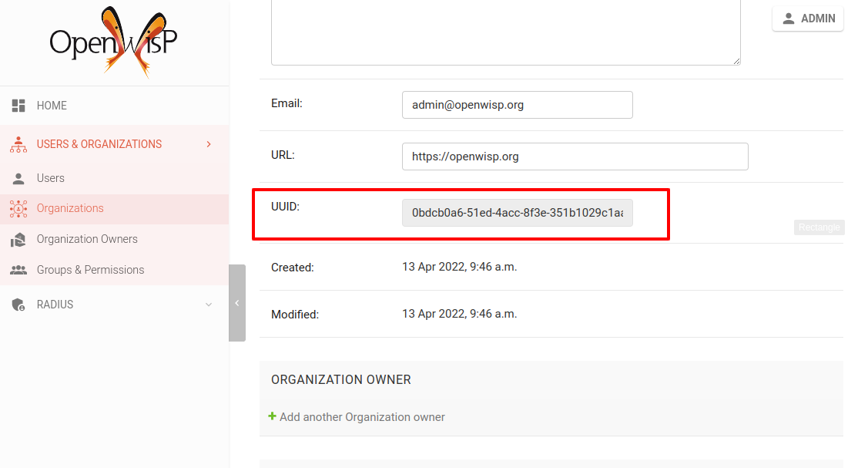
Task: Expand the USERS & ORGANIZATIONS submenu chevron
Action: [208, 143]
